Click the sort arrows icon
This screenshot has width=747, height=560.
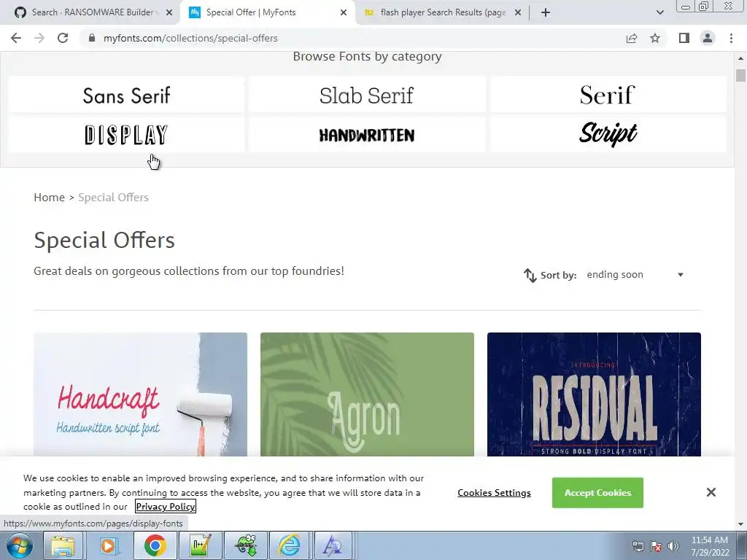530,275
